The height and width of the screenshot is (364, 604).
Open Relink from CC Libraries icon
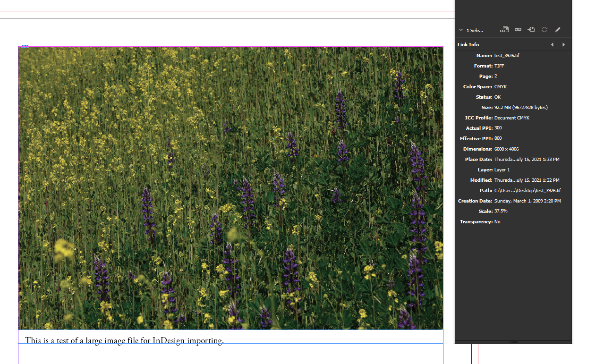click(x=504, y=29)
